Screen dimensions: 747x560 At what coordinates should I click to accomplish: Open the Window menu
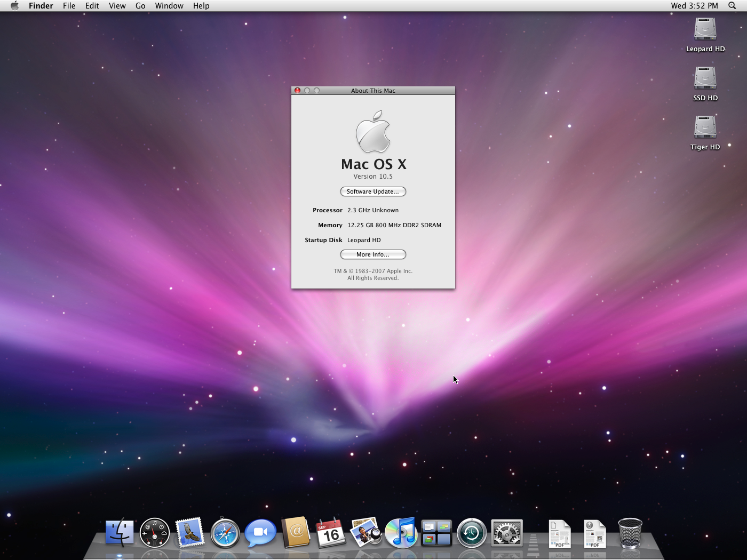coord(169,6)
